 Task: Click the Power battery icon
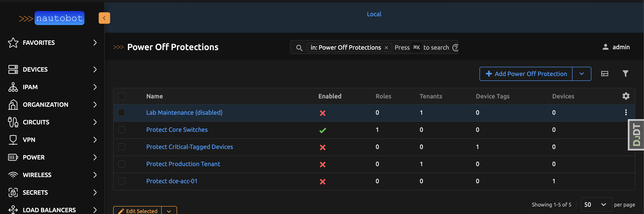(13, 158)
